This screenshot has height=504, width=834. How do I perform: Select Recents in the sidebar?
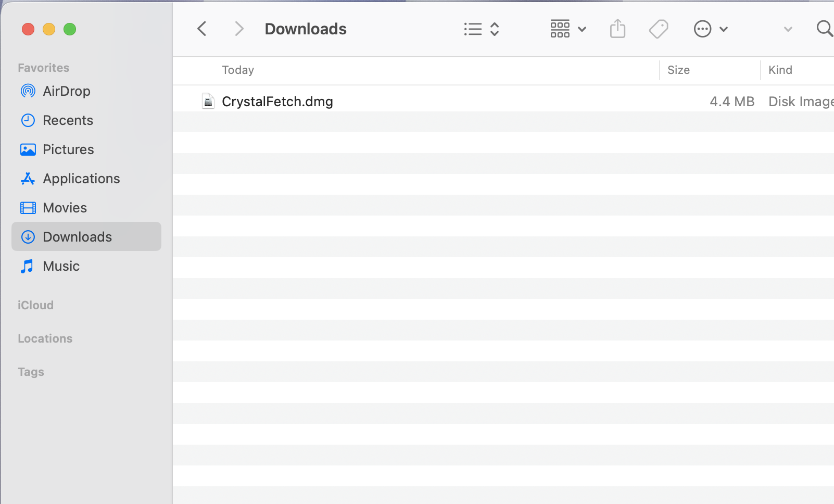coord(68,120)
